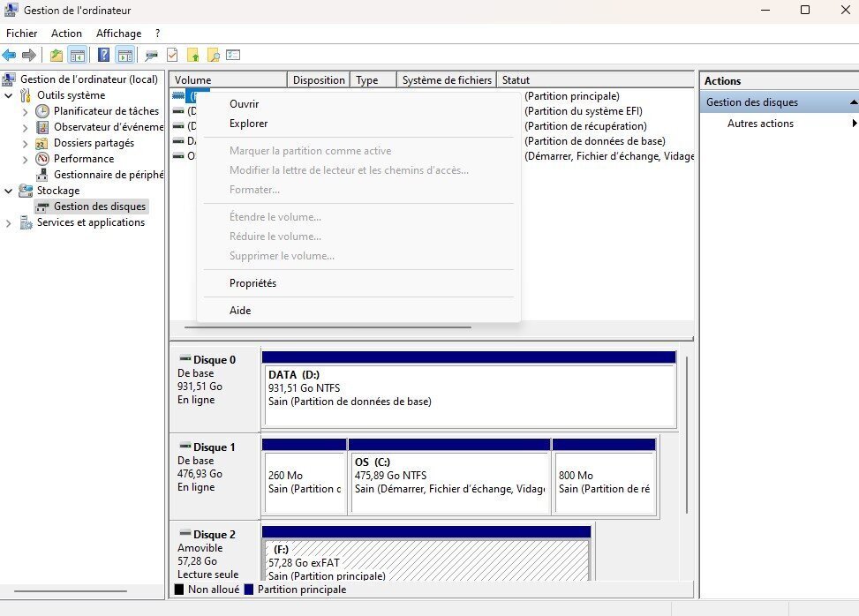Click Autres actions in Actions pane
Viewport: 859px width, 616px height.
760,124
